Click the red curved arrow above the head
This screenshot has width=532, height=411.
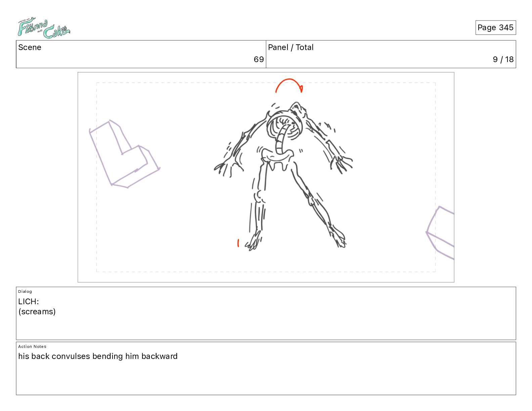(289, 85)
